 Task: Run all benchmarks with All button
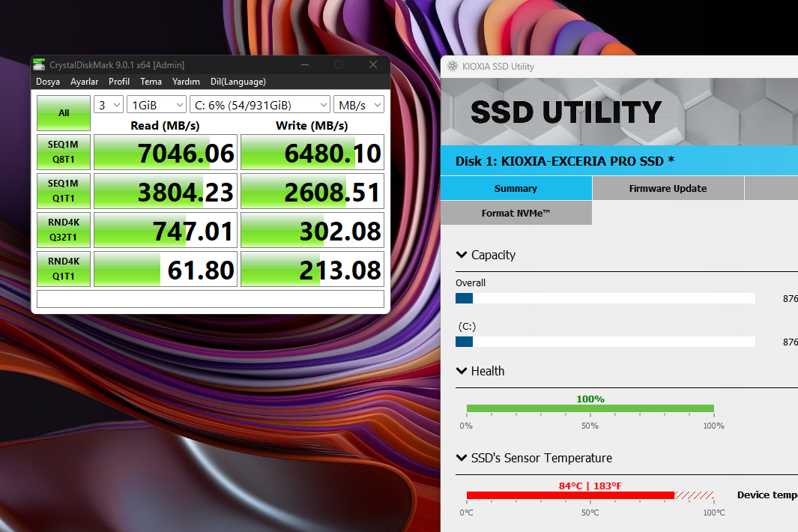64,113
